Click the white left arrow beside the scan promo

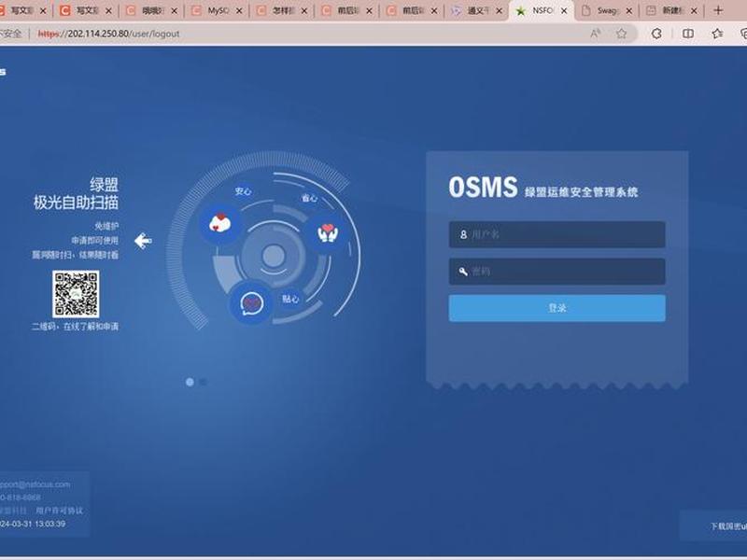[143, 241]
